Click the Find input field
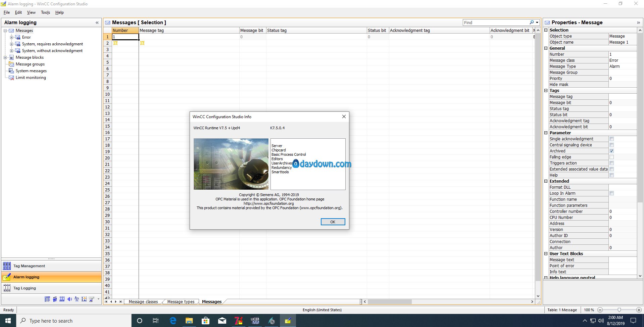This screenshot has width=644, height=327. click(x=496, y=22)
